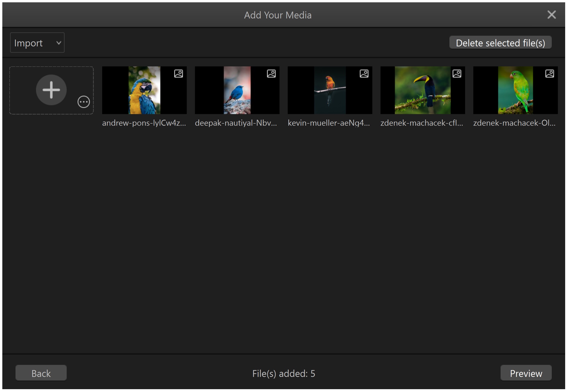
Task: Click the Preview button
Action: point(526,373)
